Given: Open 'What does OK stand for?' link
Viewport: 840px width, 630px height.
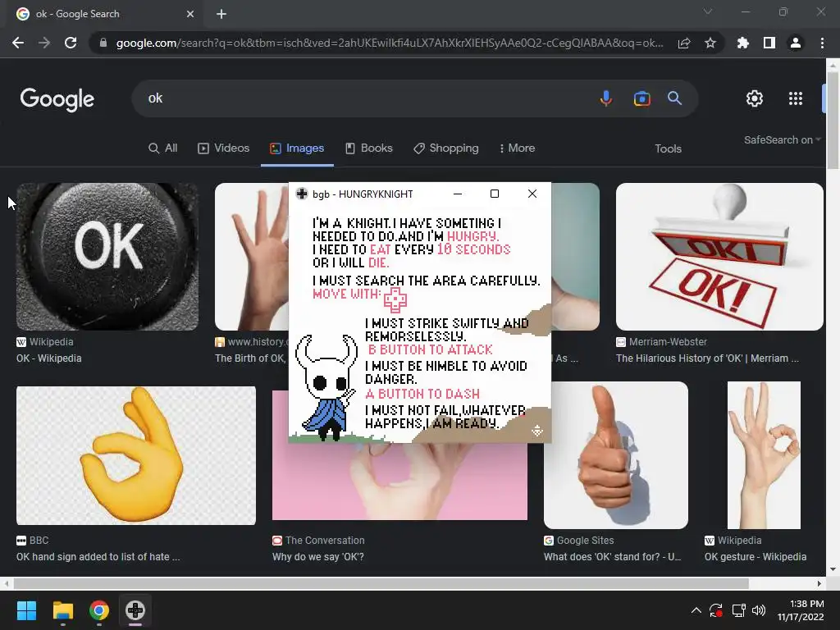Looking at the screenshot, I should click(x=612, y=557).
